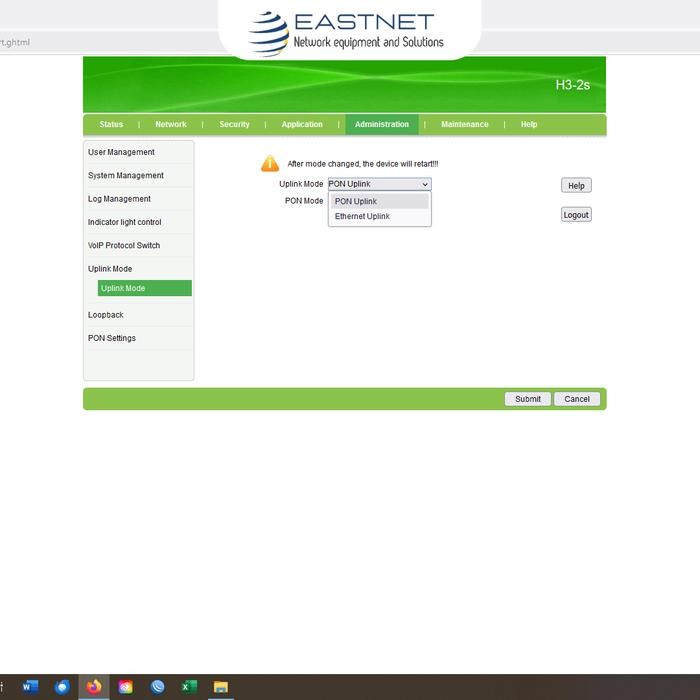Collapse the Uplink Mode dropdown box
This screenshot has width=700, height=700.
tap(379, 184)
